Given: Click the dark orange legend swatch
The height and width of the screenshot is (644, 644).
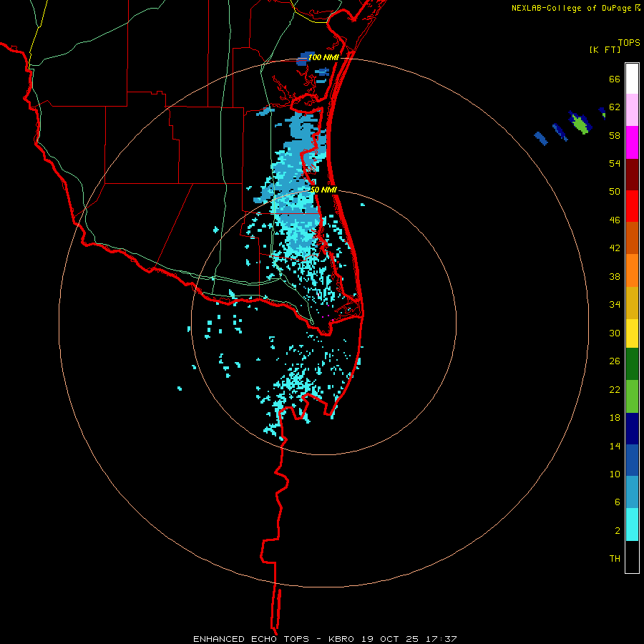Looking at the screenshot, I should click(632, 238).
